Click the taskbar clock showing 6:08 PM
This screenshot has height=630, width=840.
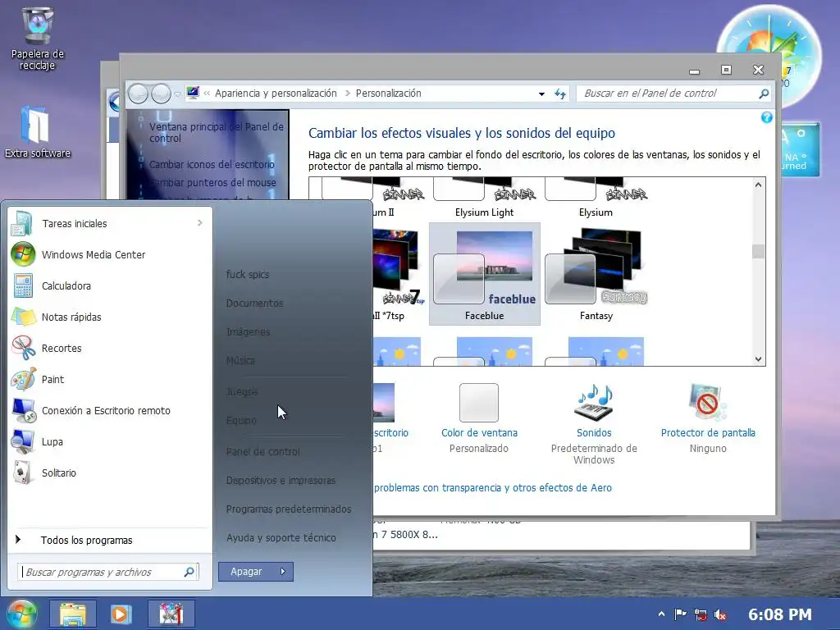coord(780,614)
